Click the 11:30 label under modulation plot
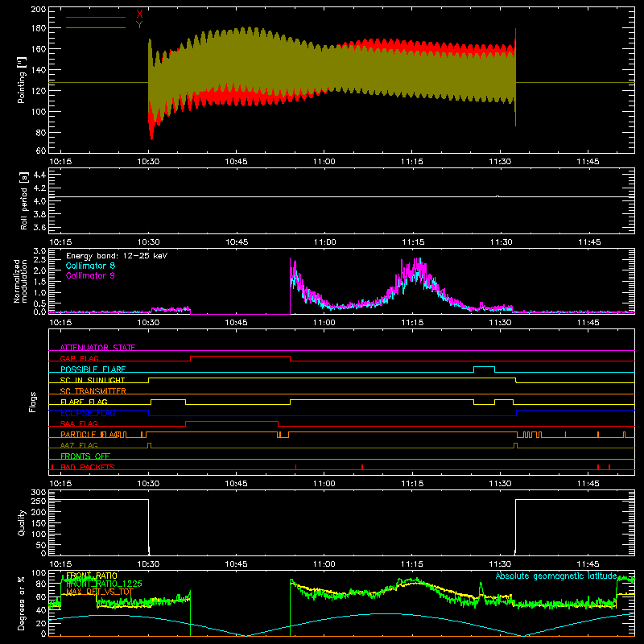The height and width of the screenshot is (644, 644). [x=500, y=323]
